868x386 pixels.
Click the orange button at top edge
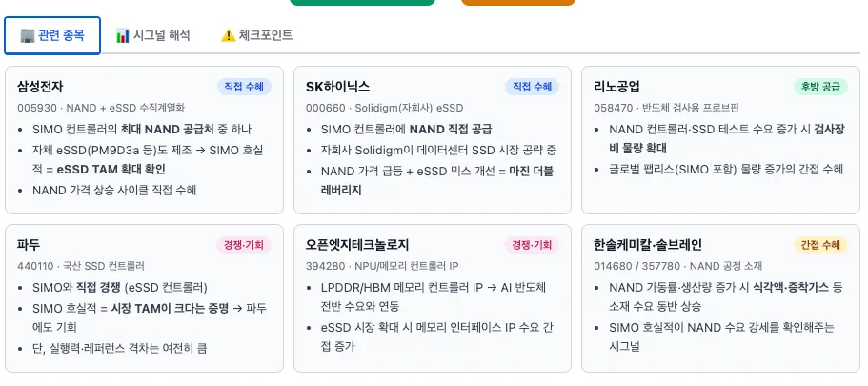(518, 2)
